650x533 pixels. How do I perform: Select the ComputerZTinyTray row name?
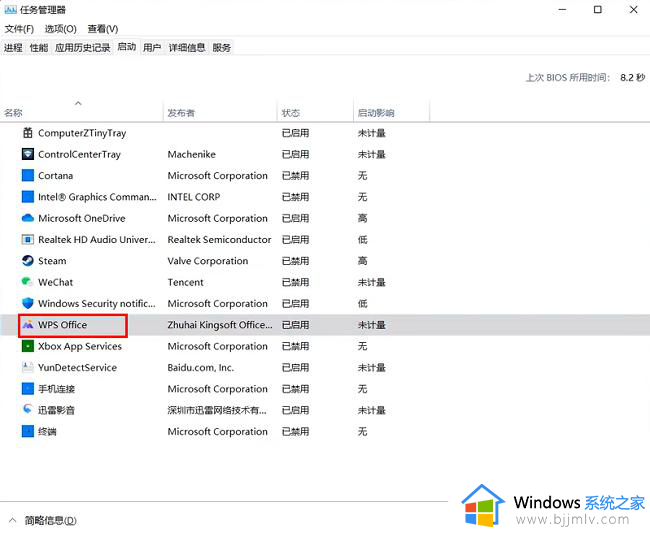(82, 133)
